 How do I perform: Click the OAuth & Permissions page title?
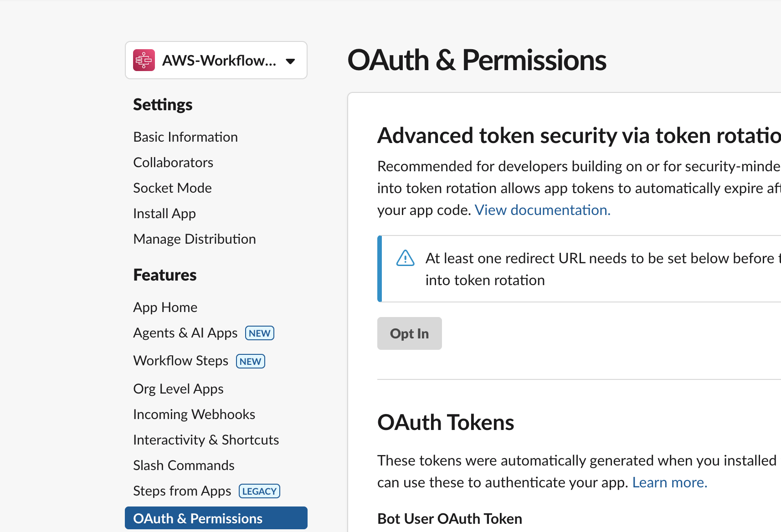click(x=477, y=60)
